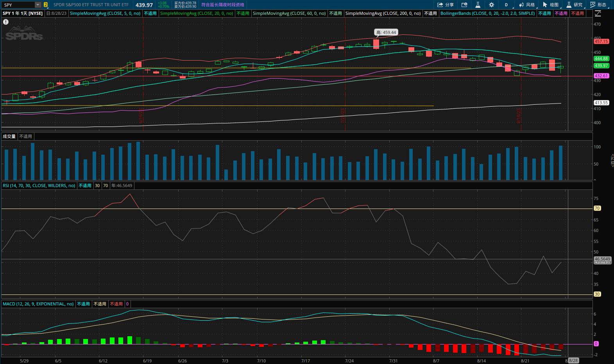
Task: Click the MACD (12, 26, 9, EXPONENTIAL, no) label
Action: point(38,304)
